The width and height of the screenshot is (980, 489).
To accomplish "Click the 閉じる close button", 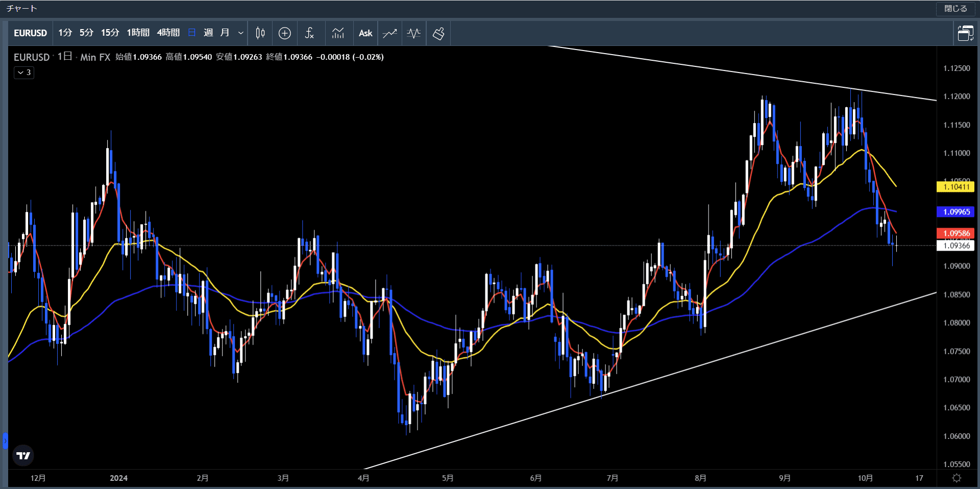I will (x=955, y=9).
